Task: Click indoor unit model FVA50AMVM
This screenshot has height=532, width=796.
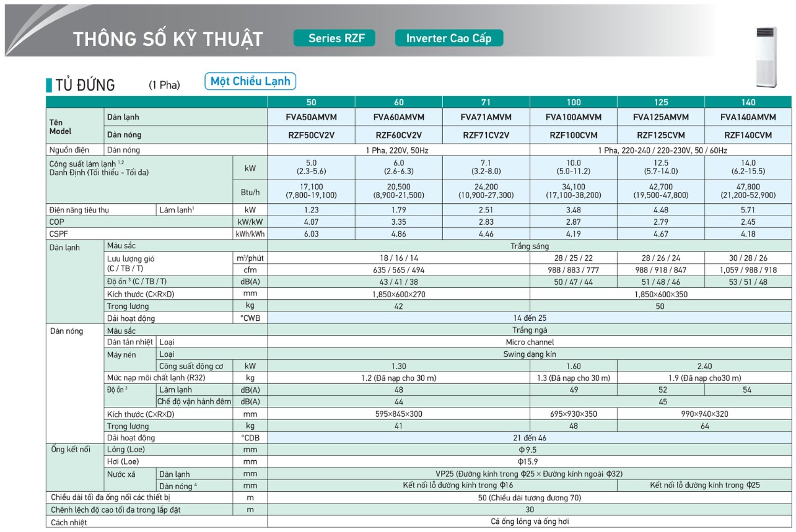Action: point(311,117)
